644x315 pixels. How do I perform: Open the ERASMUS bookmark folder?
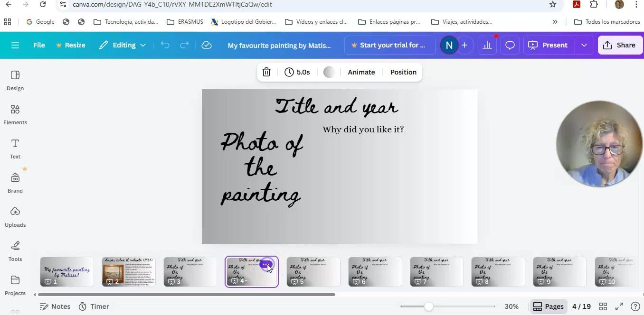185,22
